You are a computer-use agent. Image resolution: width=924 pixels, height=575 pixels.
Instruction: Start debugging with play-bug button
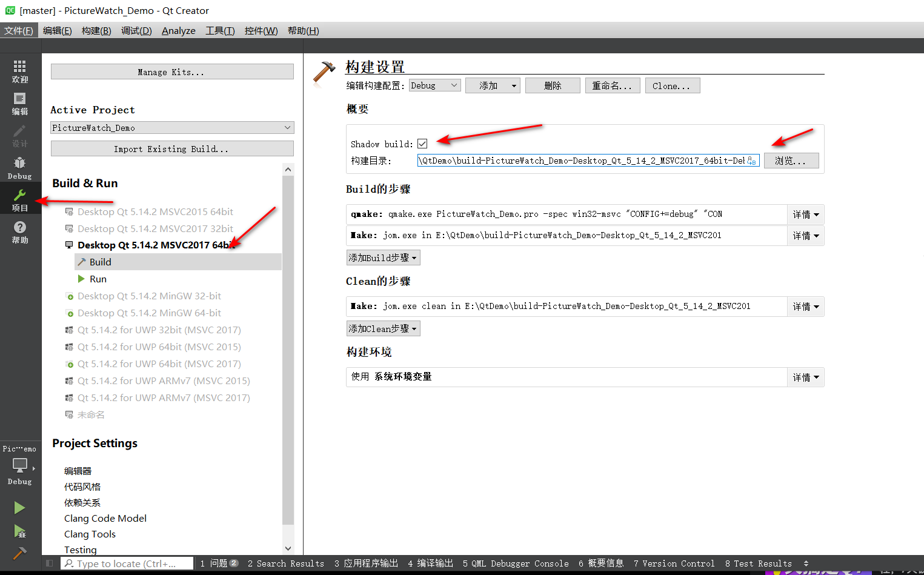click(20, 531)
